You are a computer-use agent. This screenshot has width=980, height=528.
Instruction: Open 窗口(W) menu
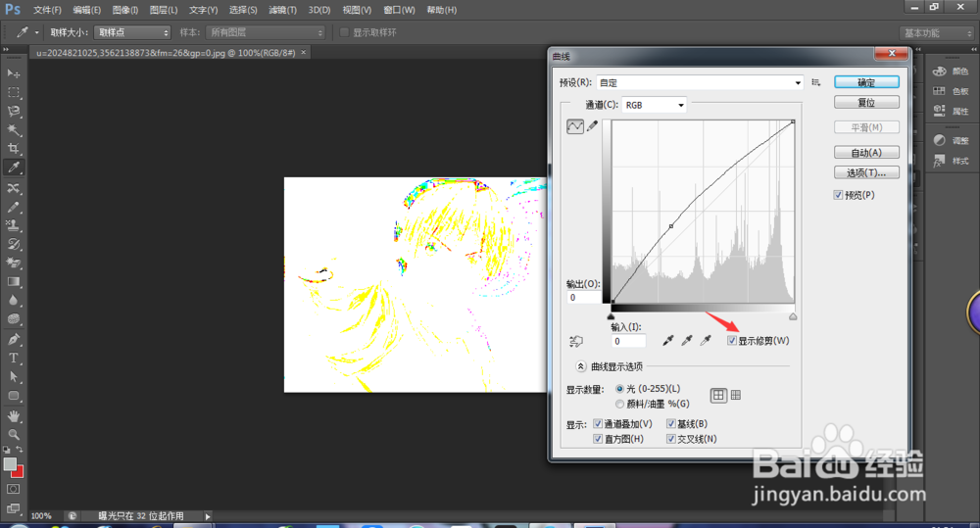[x=399, y=10]
